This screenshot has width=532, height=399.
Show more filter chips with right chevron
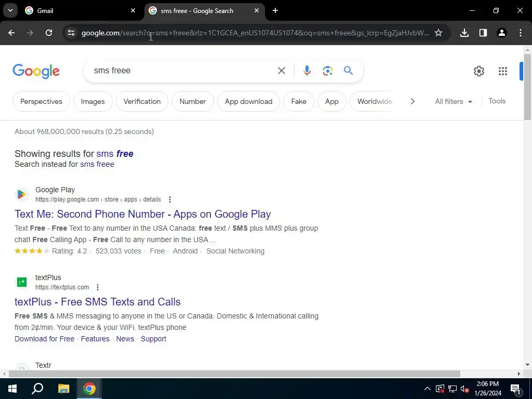(x=413, y=101)
